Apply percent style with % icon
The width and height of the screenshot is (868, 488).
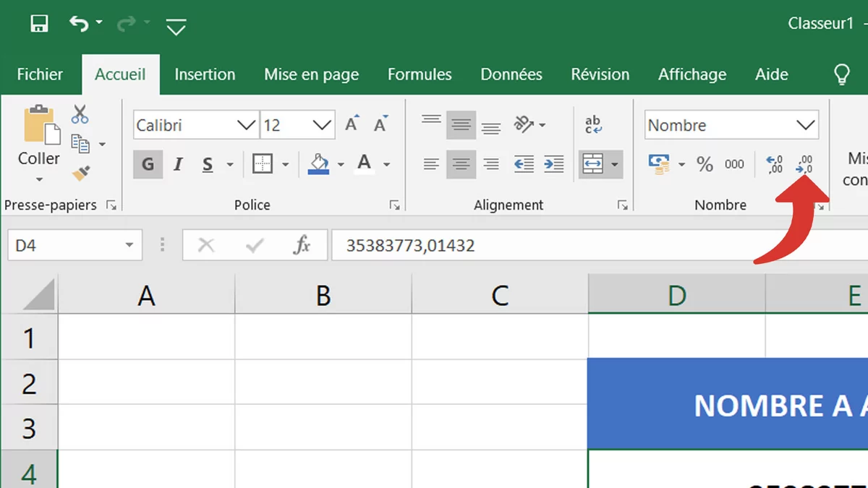pyautogui.click(x=705, y=164)
